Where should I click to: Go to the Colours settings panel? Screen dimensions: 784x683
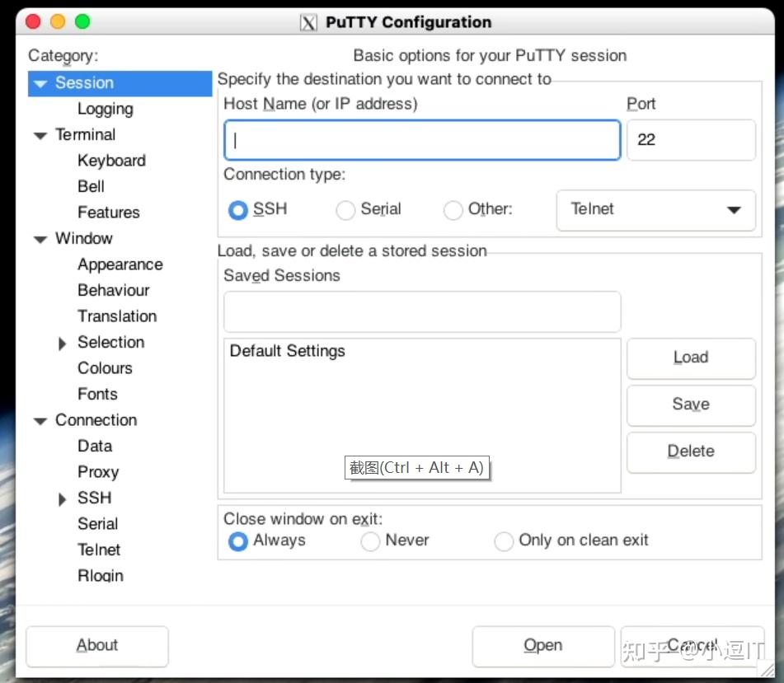(x=105, y=368)
